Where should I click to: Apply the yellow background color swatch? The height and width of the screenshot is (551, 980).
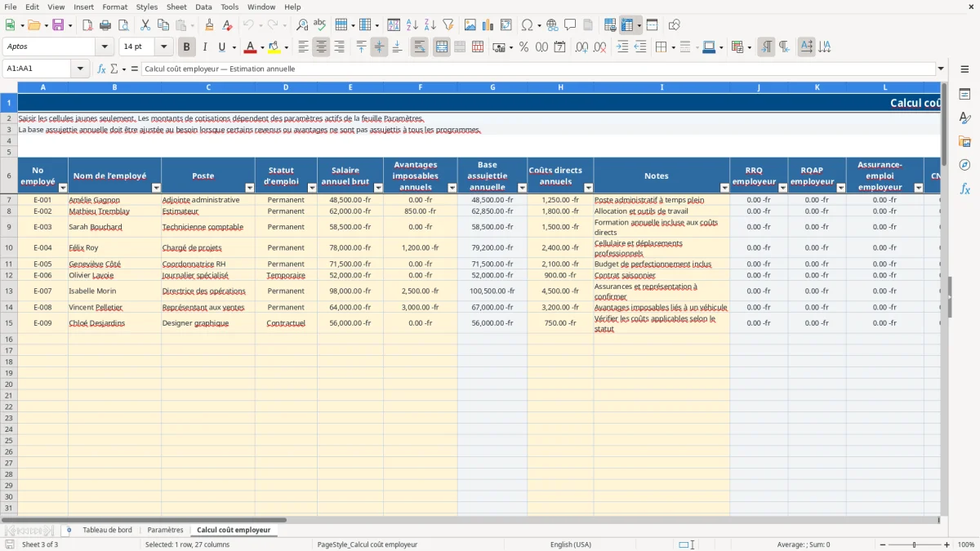274,47
